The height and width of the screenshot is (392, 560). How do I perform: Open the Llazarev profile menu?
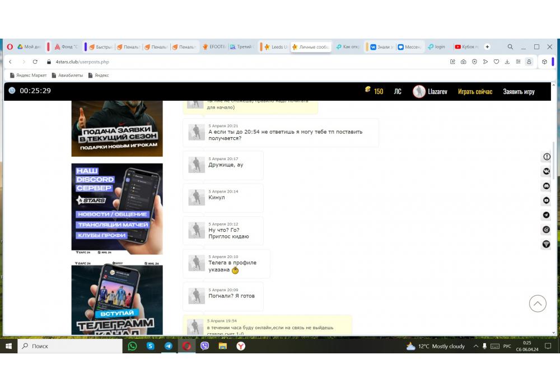[x=430, y=91]
